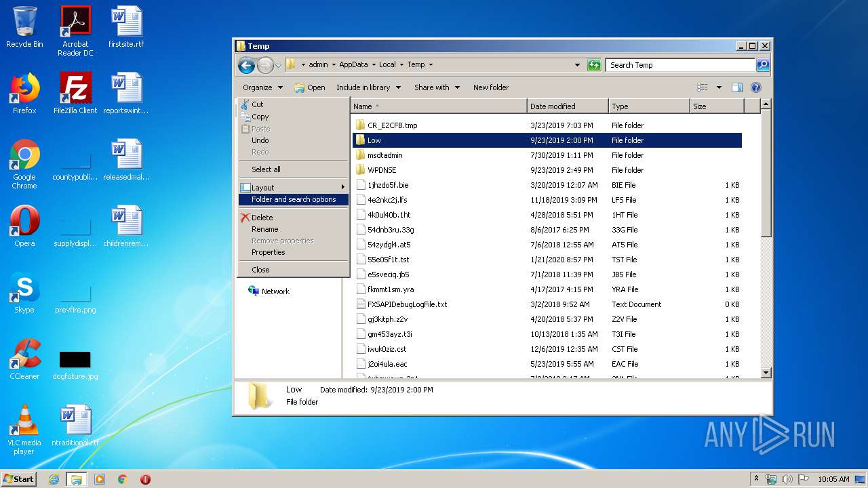Open the Organize dropdown menu
The height and width of the screenshot is (488, 868).
pos(262,87)
